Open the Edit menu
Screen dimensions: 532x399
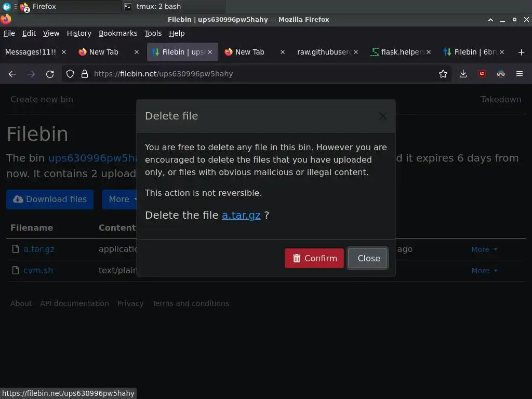pos(29,33)
